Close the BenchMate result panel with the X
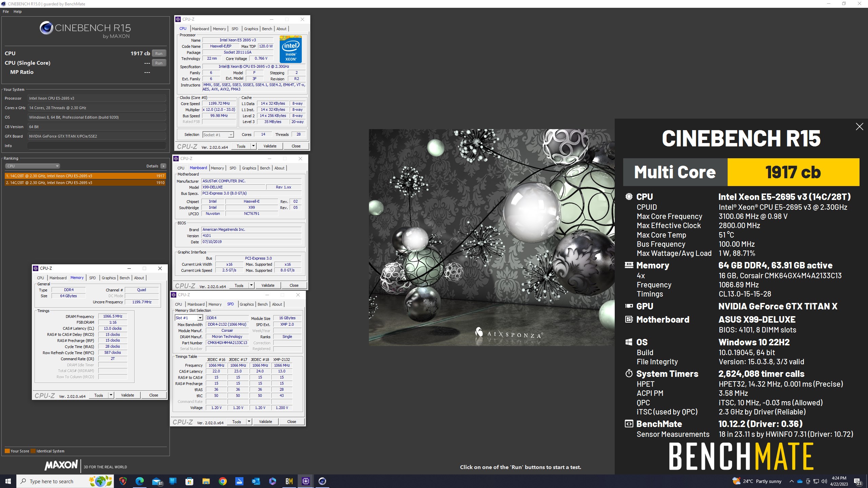The width and height of the screenshot is (868, 488). pos(859,127)
